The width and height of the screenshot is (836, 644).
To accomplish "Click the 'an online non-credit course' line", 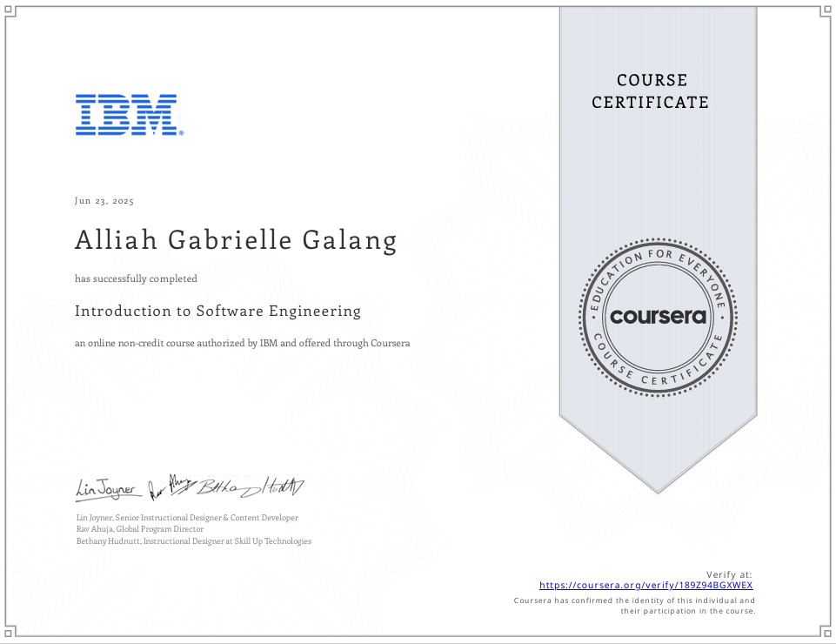I will 242,343.
